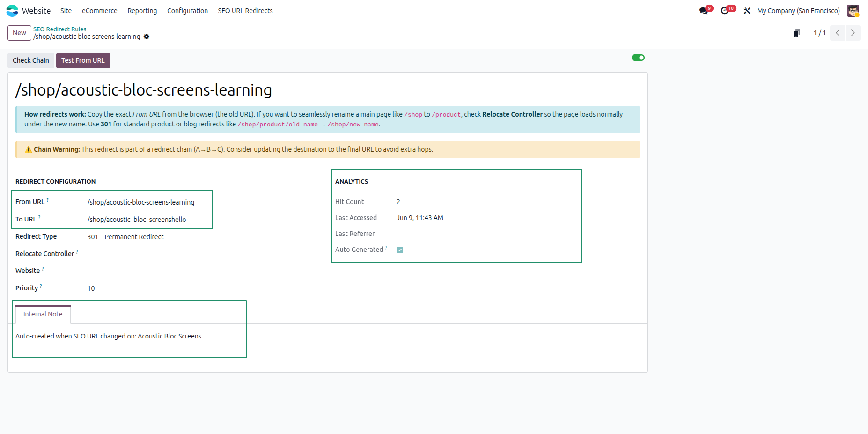This screenshot has height=434, width=868.
Task: Check the Relocate Controller checkbox
Action: [x=91, y=254]
